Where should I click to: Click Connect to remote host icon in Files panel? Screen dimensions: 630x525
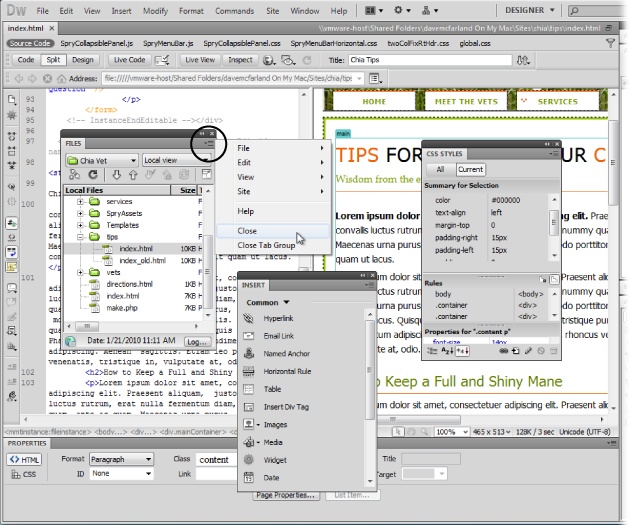click(75, 174)
